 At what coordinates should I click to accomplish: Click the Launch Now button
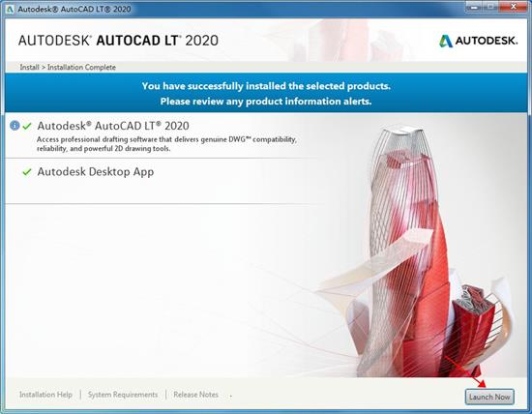pyautogui.click(x=489, y=397)
